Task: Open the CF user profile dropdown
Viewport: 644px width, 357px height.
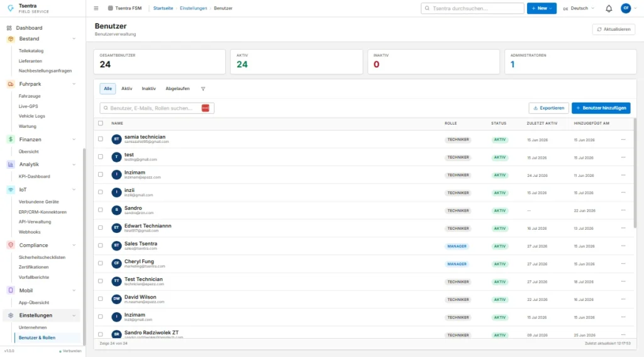Action: (x=629, y=8)
